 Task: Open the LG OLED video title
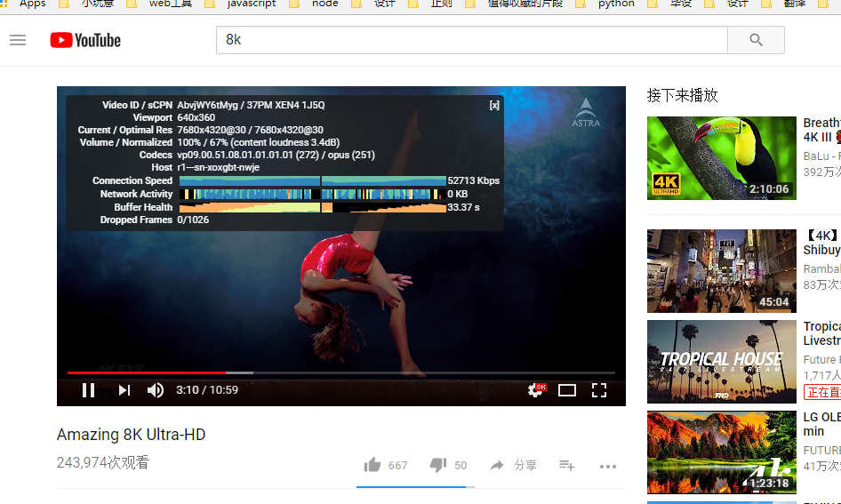(821, 424)
